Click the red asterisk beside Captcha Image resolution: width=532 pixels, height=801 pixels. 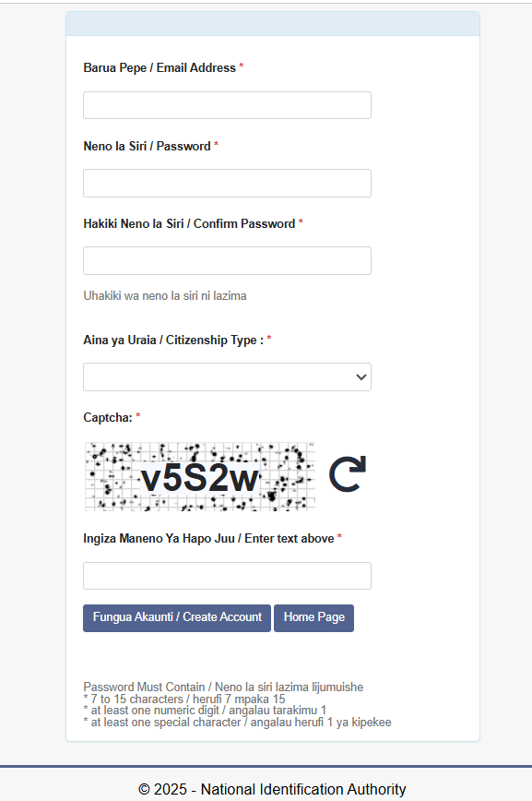click(136, 417)
